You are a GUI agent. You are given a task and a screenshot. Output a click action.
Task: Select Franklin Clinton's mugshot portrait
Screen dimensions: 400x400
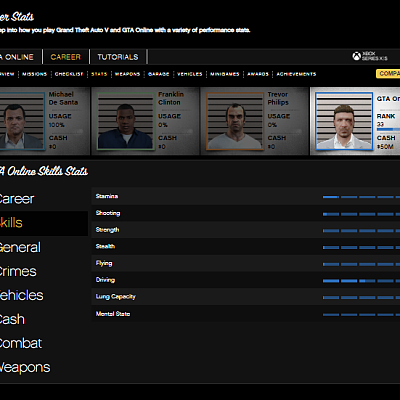(125, 121)
